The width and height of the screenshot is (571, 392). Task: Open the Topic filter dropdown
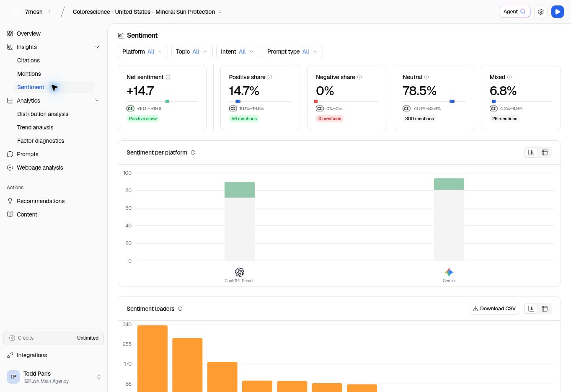(192, 52)
